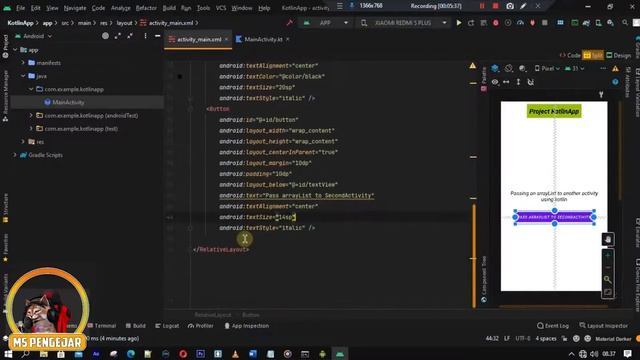Open the API 33 version dropdown
This screenshot has height=360, width=640.
(x=575, y=69)
